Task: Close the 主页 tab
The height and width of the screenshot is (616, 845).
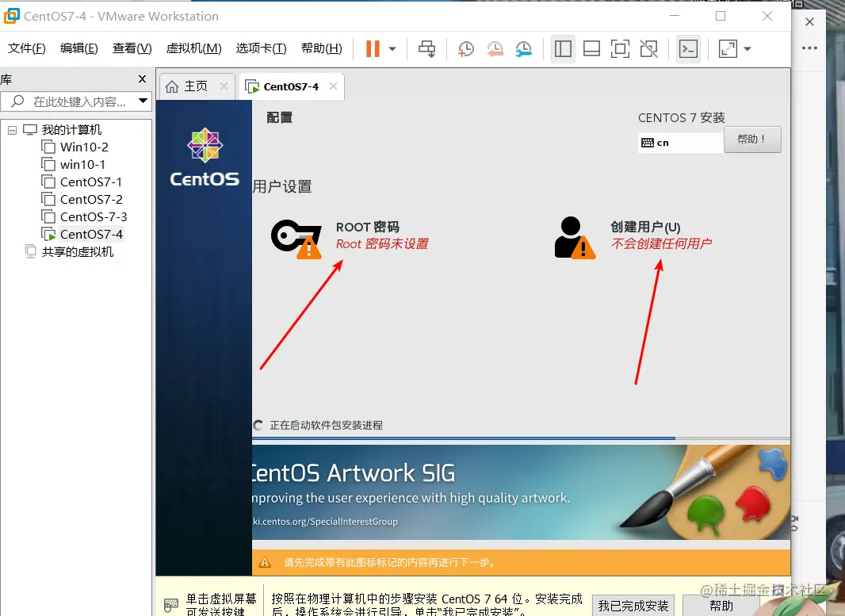Action: (224, 86)
